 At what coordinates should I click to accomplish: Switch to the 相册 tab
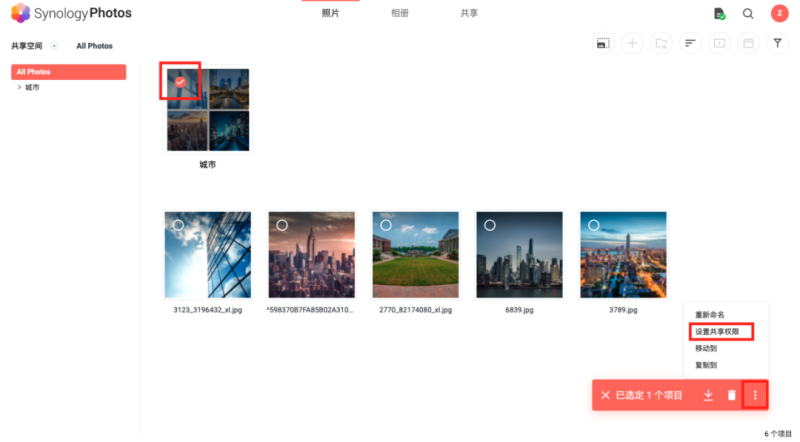[x=399, y=13]
